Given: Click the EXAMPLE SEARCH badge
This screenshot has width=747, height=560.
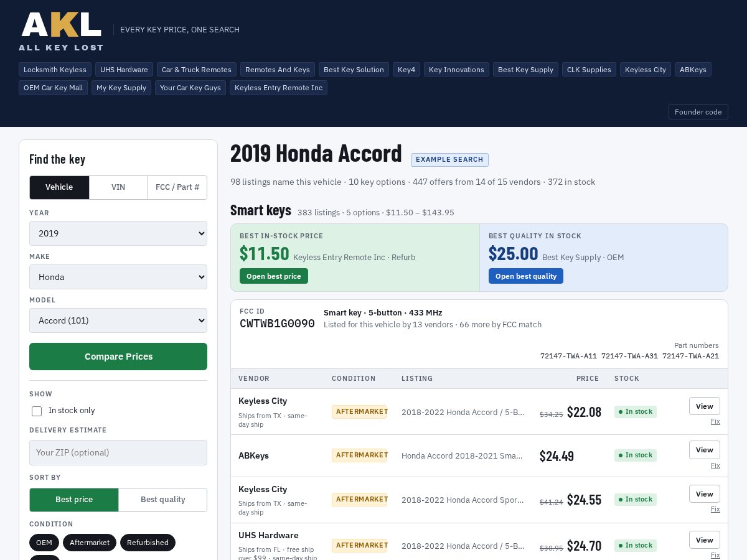Looking at the screenshot, I should click(449, 160).
